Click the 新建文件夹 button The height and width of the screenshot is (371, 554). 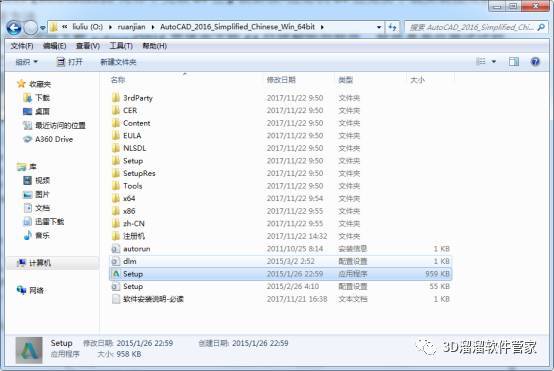click(x=118, y=62)
